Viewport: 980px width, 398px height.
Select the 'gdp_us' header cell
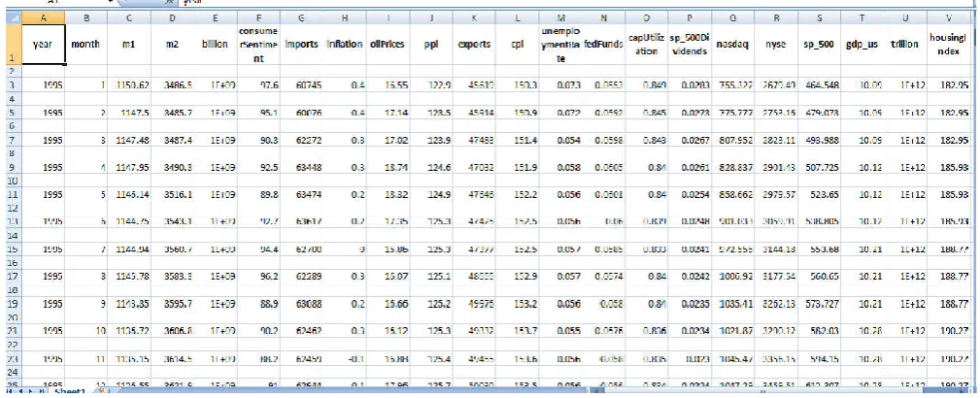point(862,45)
